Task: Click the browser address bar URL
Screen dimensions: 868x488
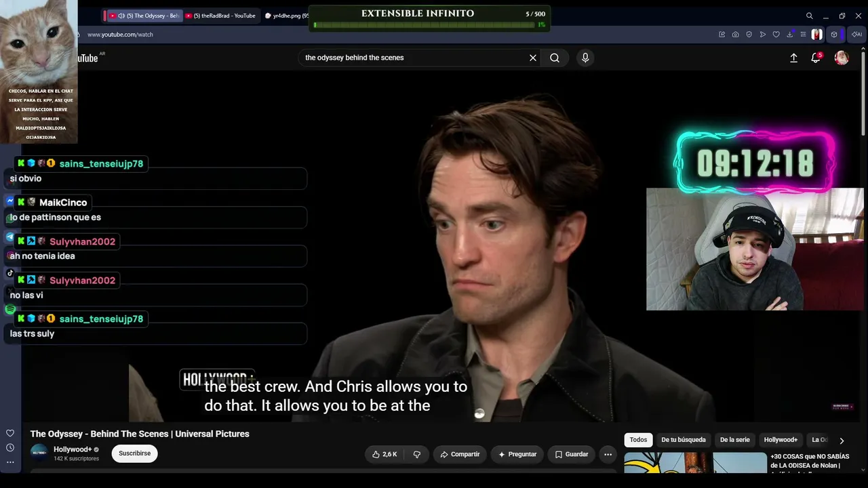Action: pos(120,35)
